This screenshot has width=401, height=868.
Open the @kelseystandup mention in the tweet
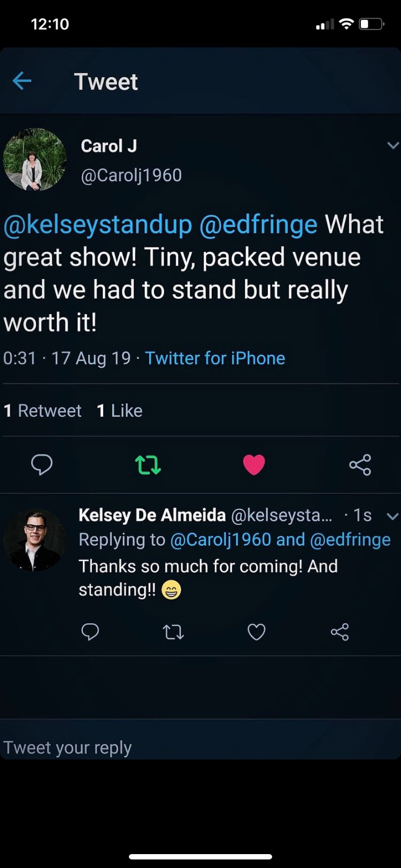(98, 224)
